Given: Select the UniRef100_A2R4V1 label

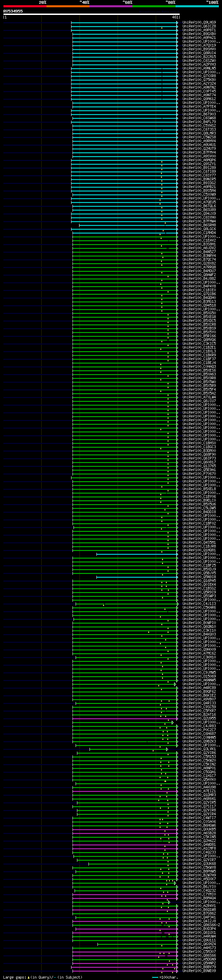Looking at the screenshot, I should click(199, 906).
